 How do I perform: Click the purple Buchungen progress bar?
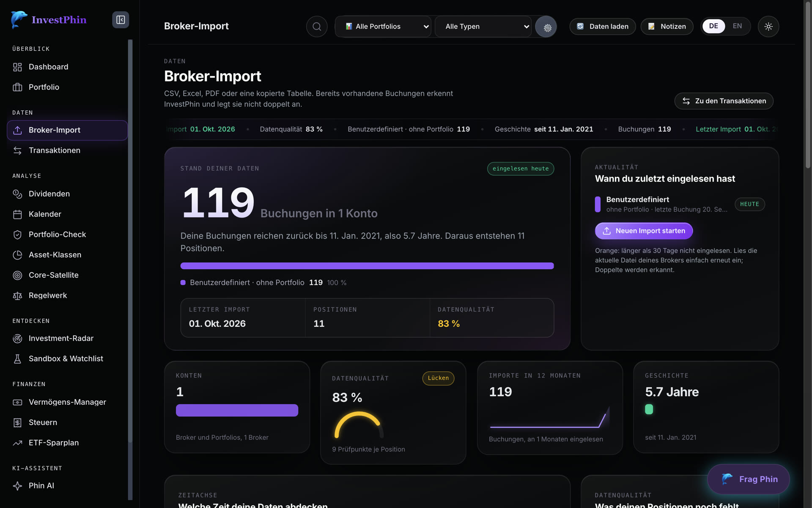click(367, 266)
